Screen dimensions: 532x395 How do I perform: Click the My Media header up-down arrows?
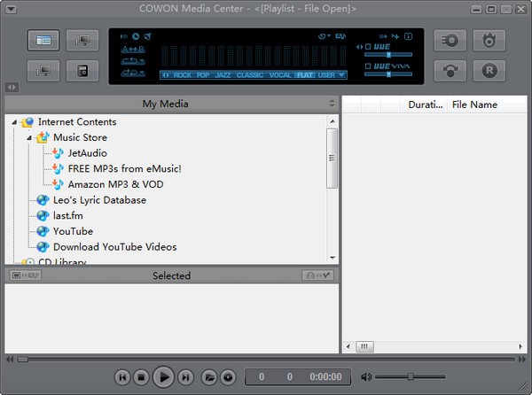pyautogui.click(x=332, y=104)
